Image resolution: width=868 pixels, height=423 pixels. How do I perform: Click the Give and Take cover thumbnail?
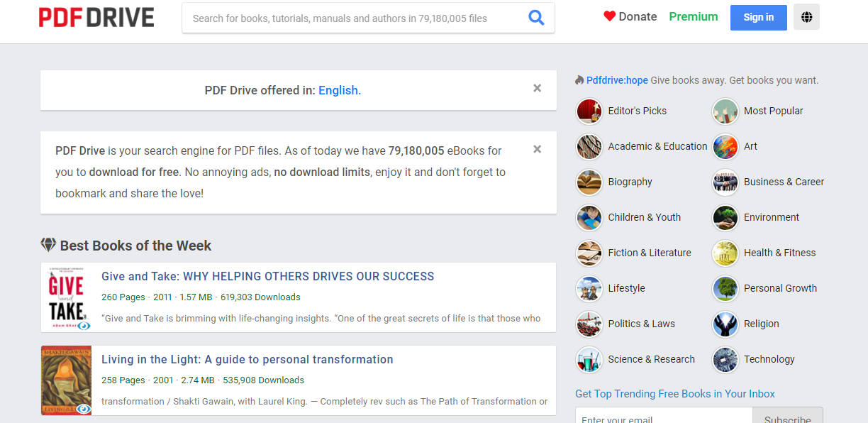(67, 297)
